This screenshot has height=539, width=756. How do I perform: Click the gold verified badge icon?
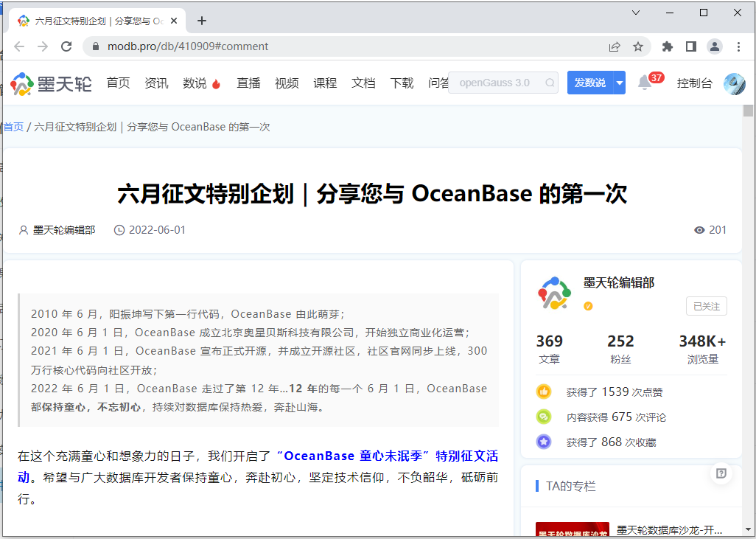coord(588,307)
